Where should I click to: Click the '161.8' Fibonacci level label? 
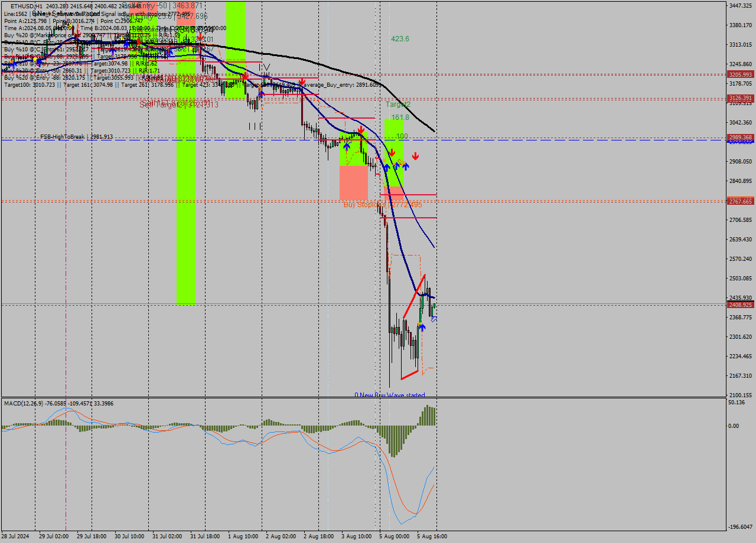tap(400, 117)
